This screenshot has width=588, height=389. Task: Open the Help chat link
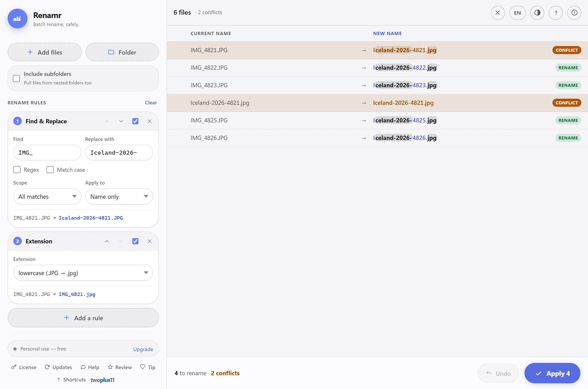(x=90, y=367)
